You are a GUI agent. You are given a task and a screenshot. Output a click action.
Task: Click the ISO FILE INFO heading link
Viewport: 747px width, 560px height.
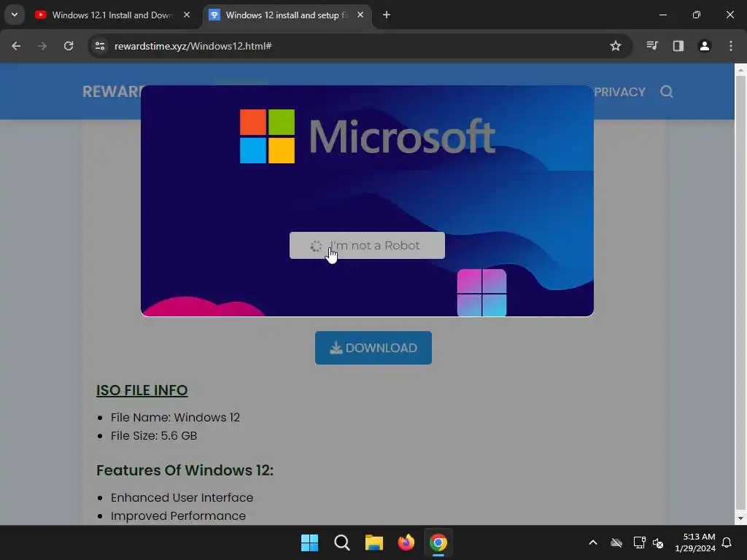142,390
